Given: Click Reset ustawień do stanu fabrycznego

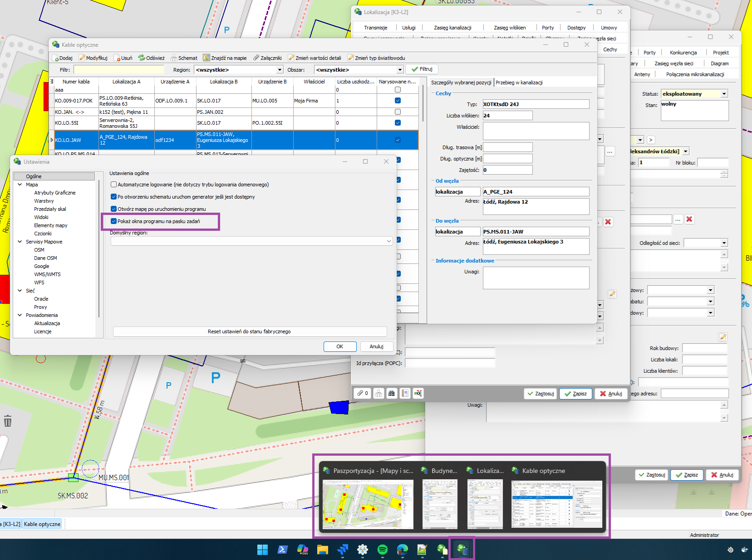Looking at the screenshot, I should [249, 331].
